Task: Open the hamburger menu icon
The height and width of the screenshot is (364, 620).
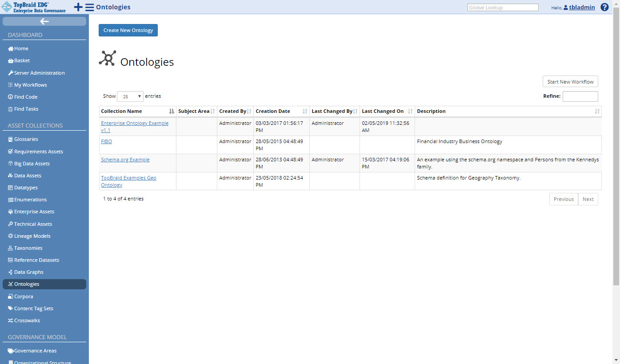Action: pyautogui.click(x=89, y=7)
